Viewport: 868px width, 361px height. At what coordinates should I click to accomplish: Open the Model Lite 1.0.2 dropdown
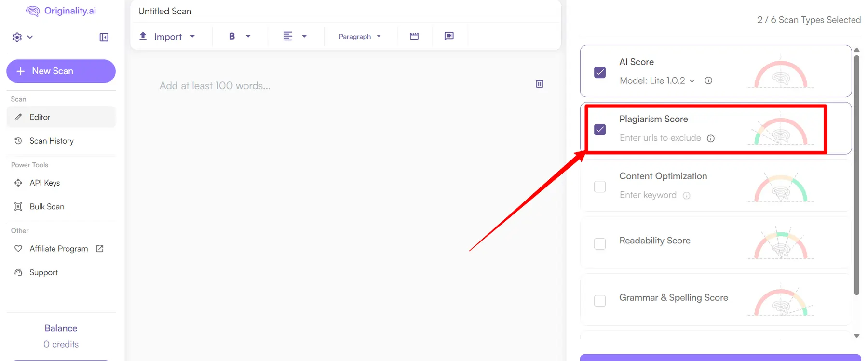pyautogui.click(x=657, y=80)
